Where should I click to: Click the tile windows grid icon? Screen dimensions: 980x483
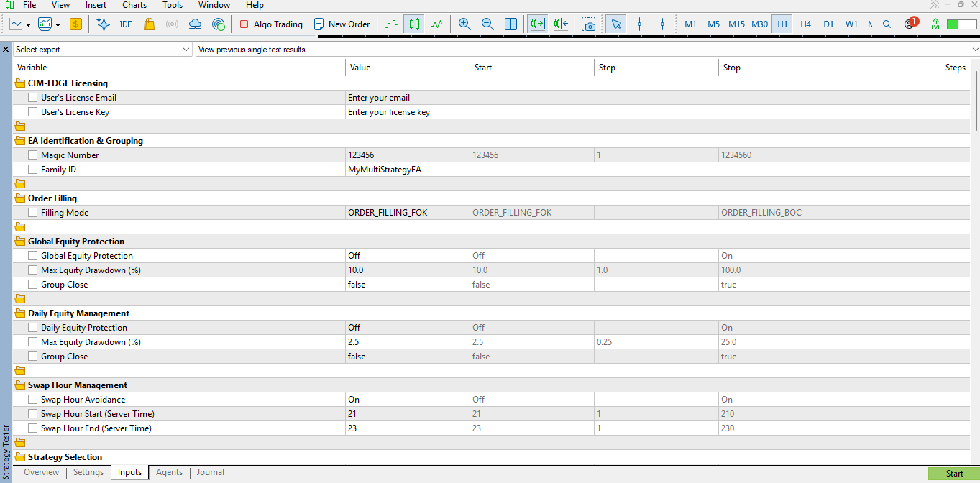[x=510, y=24]
